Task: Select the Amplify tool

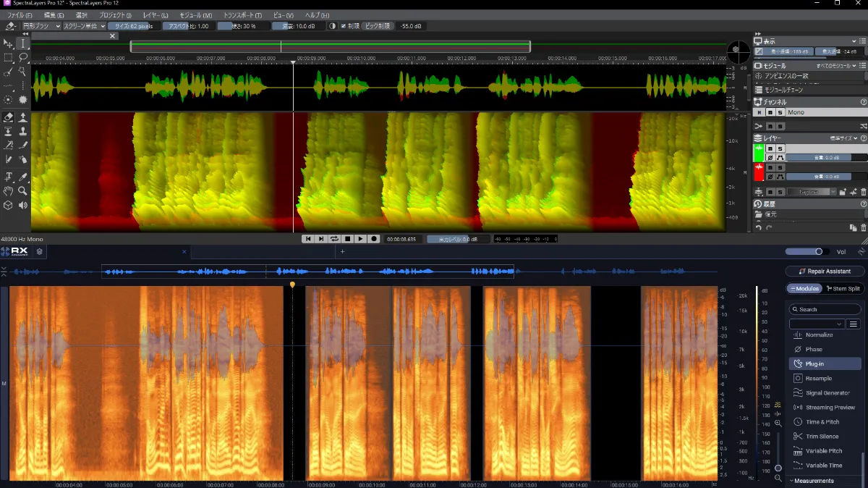Action: (x=22, y=117)
